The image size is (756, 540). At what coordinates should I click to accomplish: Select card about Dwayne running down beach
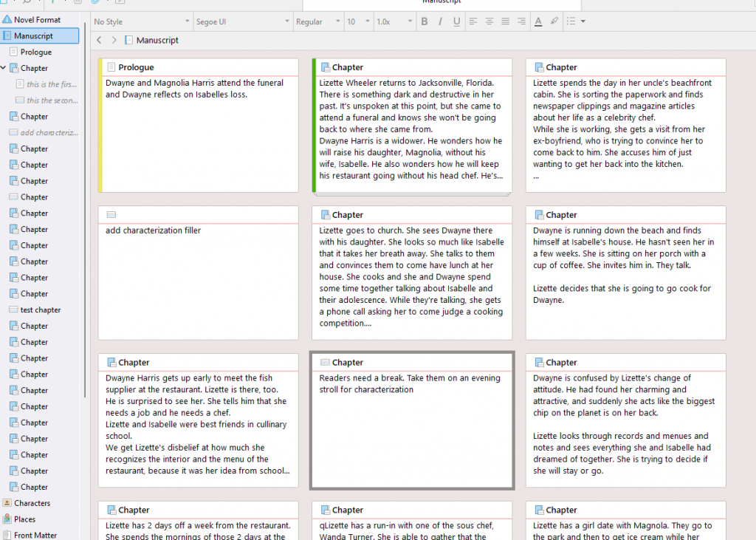(626, 273)
